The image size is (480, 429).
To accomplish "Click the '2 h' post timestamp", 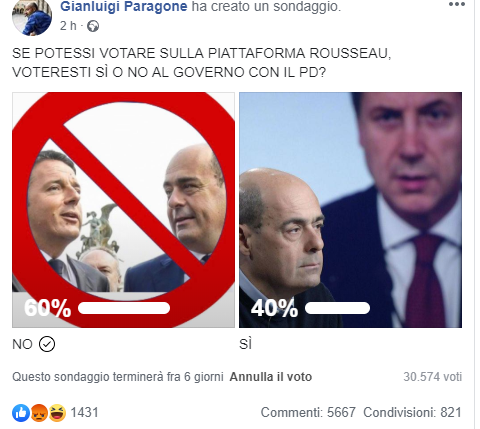I will point(68,26).
